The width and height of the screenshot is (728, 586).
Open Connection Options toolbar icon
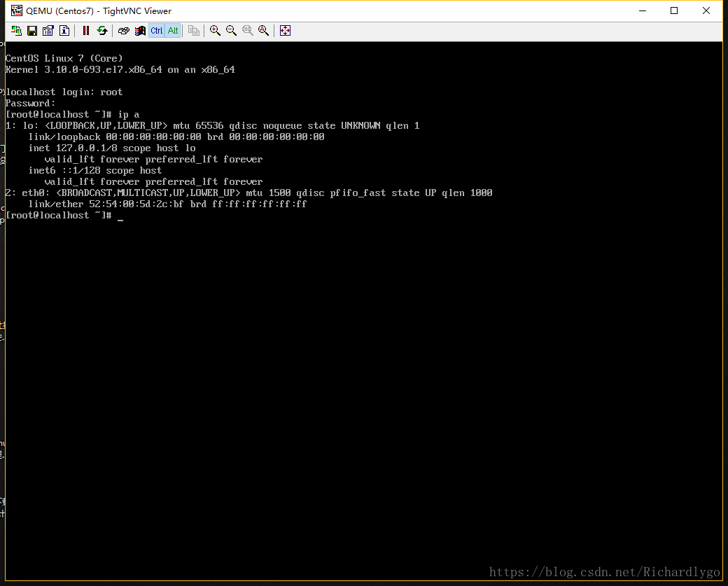pos(48,31)
